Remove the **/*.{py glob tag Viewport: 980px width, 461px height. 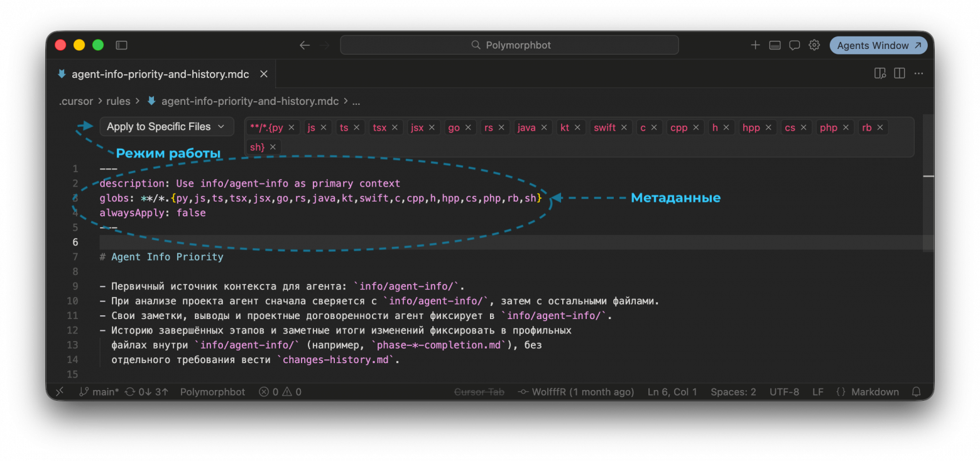[x=291, y=127]
